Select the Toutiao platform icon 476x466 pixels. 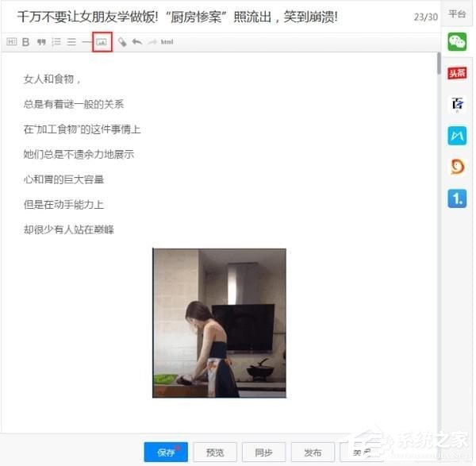[457, 73]
